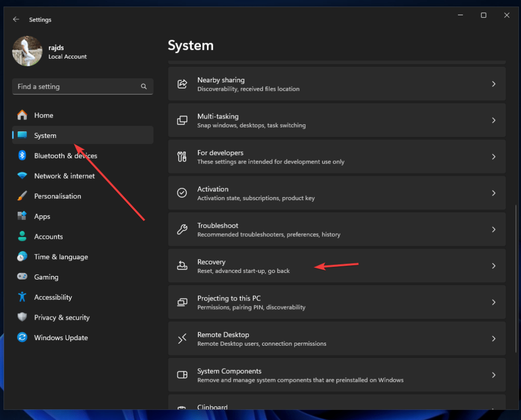
Task: Click the System Components icon
Action: pyautogui.click(x=182, y=375)
